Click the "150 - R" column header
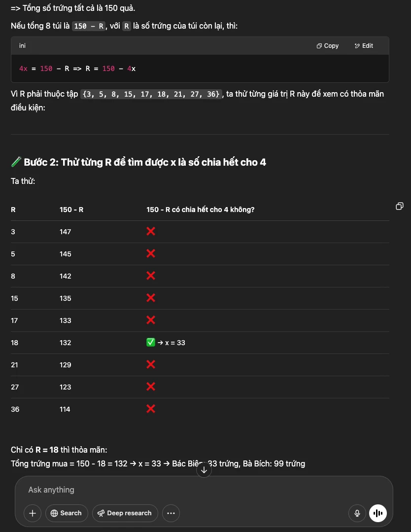Image resolution: width=411 pixels, height=532 pixels. point(71,210)
